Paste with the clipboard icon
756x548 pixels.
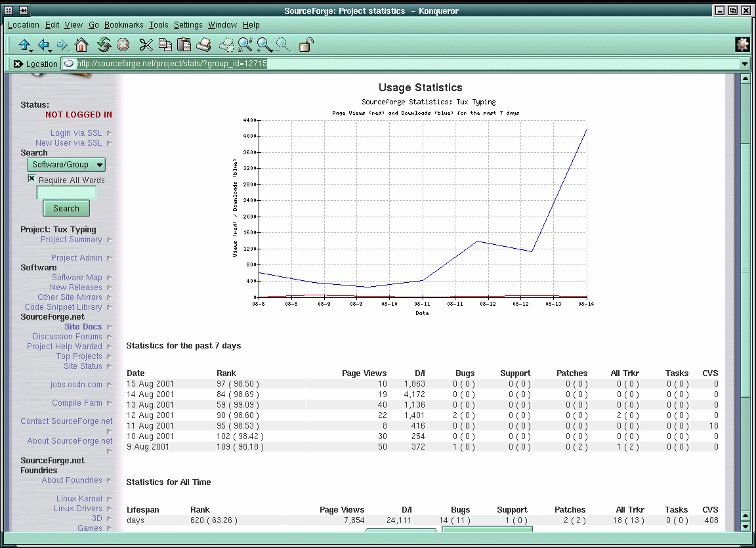point(184,45)
